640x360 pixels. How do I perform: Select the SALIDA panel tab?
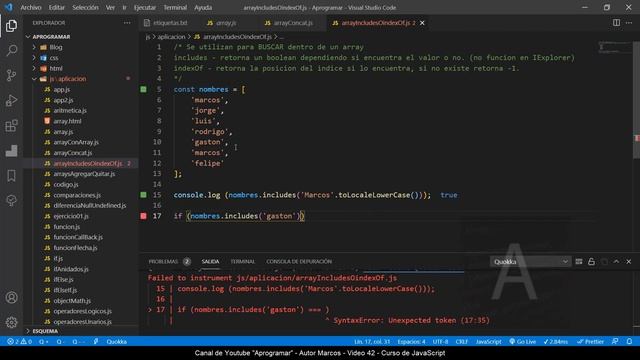(x=210, y=262)
